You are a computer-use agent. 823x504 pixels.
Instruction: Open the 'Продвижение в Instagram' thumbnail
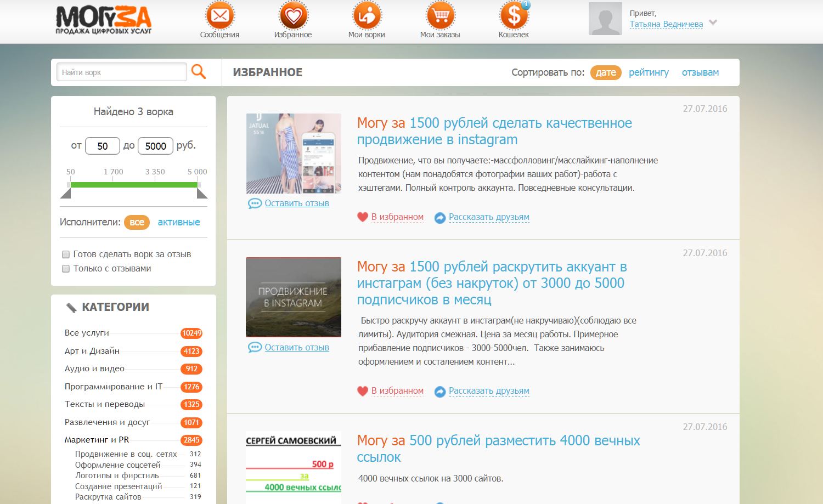click(294, 297)
